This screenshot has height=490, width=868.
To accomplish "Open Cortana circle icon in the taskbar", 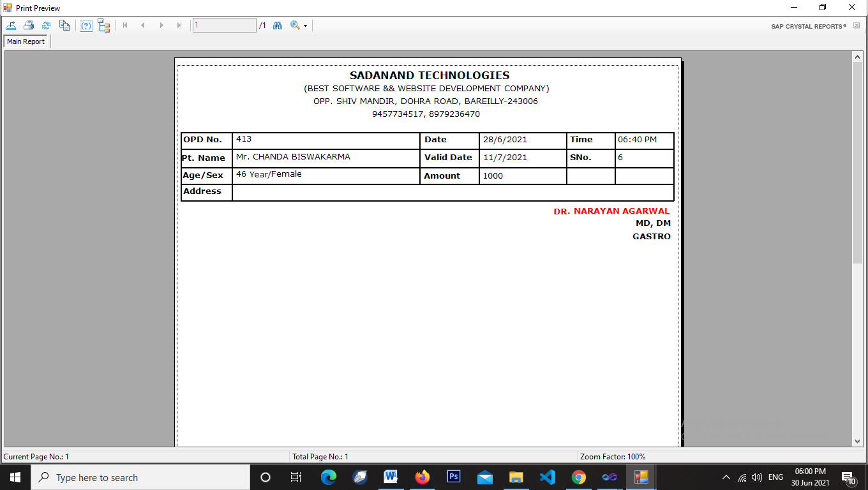I will 266,477.
